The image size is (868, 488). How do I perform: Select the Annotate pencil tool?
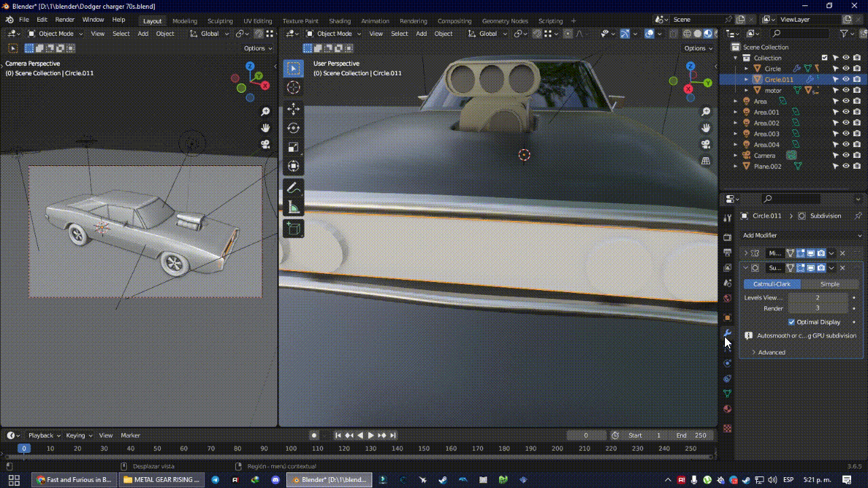pyautogui.click(x=293, y=188)
